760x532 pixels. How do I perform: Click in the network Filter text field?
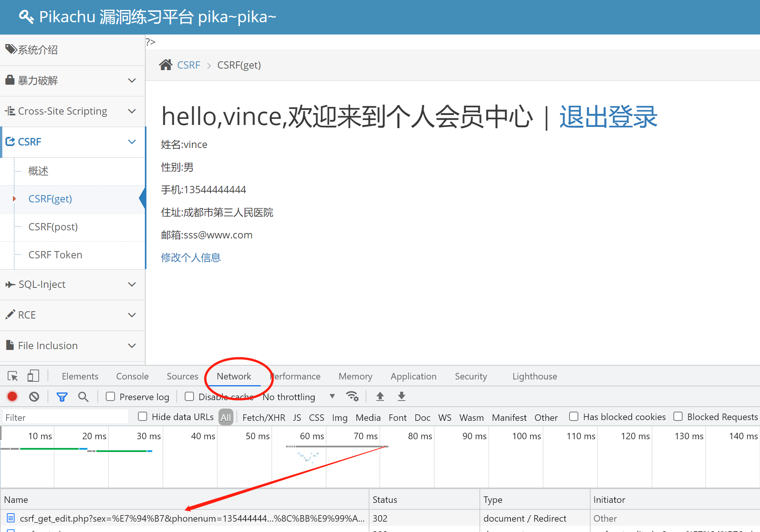[65, 417]
